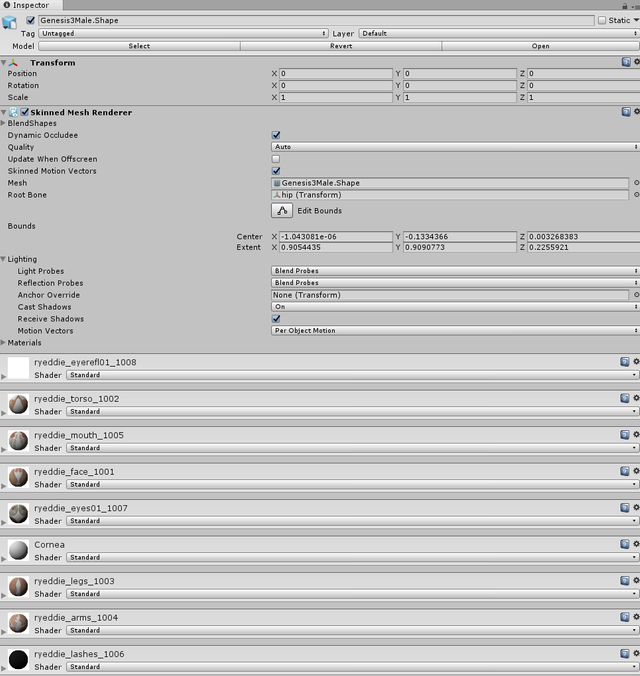
Task: Click the object picker next to Root Bone
Action: (636, 195)
